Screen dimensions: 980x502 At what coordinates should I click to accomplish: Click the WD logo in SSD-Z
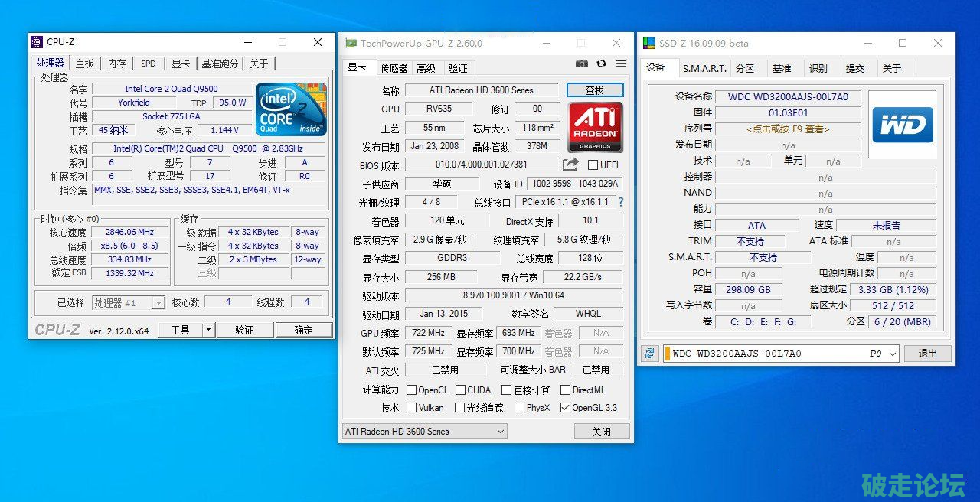(903, 125)
